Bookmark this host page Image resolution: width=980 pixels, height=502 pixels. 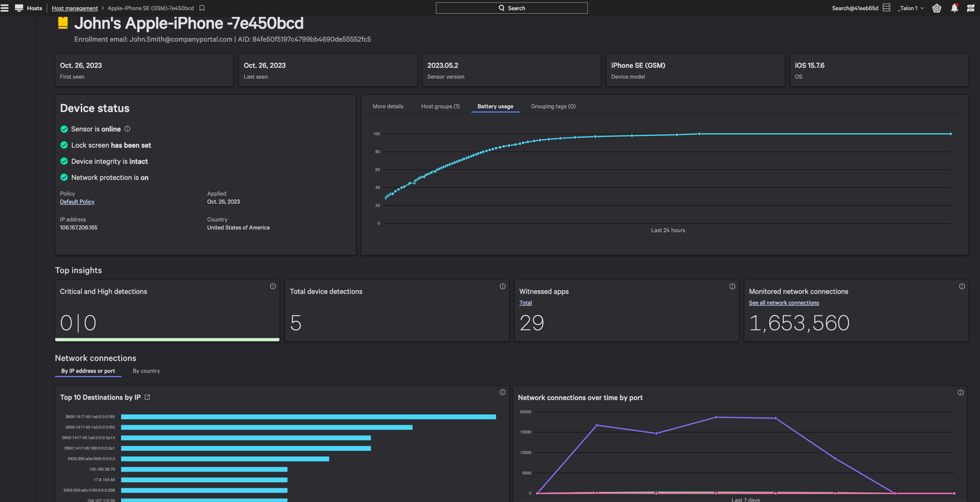(x=202, y=8)
